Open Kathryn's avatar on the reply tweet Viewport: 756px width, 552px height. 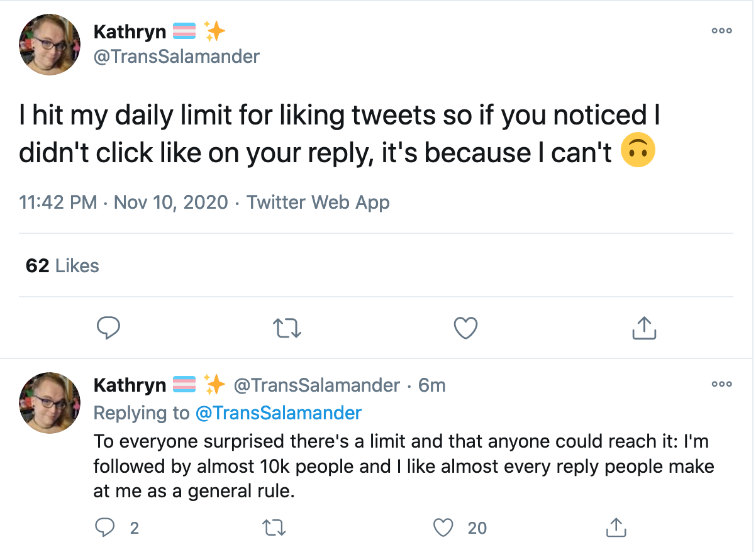tap(50, 403)
